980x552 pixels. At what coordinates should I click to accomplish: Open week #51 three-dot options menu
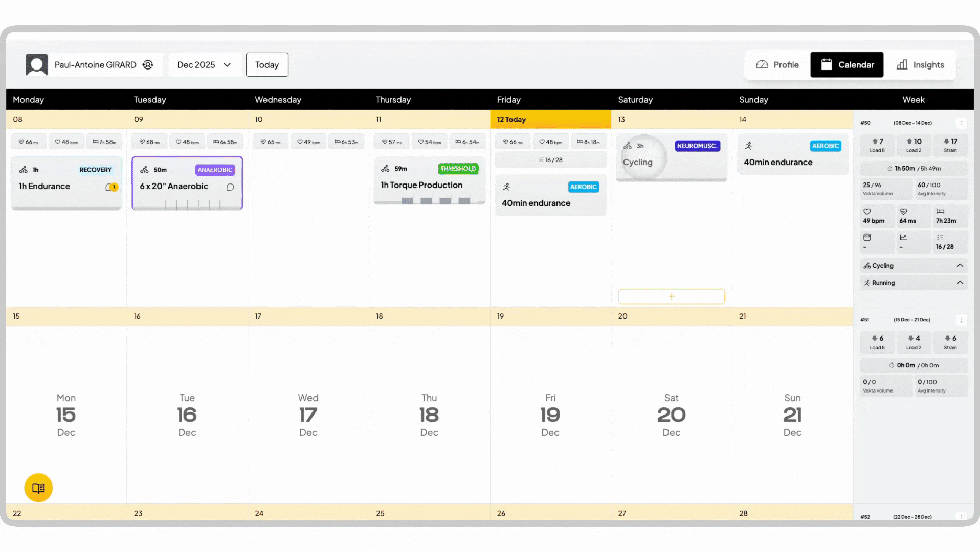(961, 320)
